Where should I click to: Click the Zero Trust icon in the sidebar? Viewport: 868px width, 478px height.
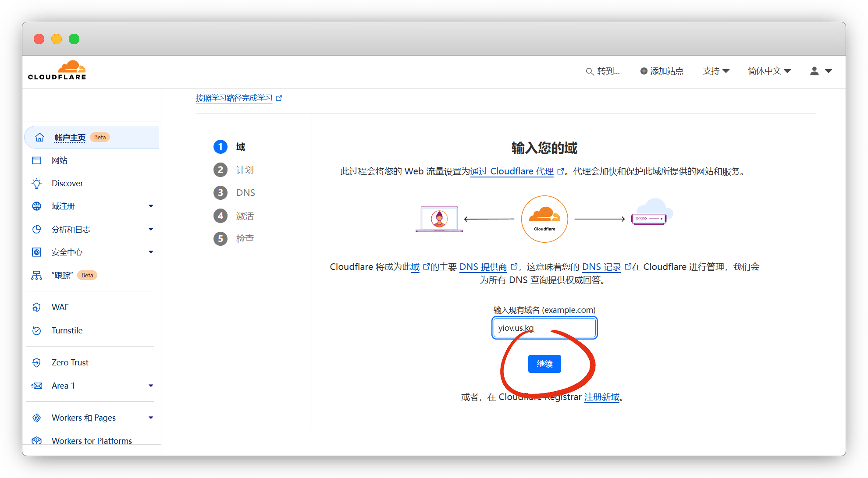pos(37,362)
